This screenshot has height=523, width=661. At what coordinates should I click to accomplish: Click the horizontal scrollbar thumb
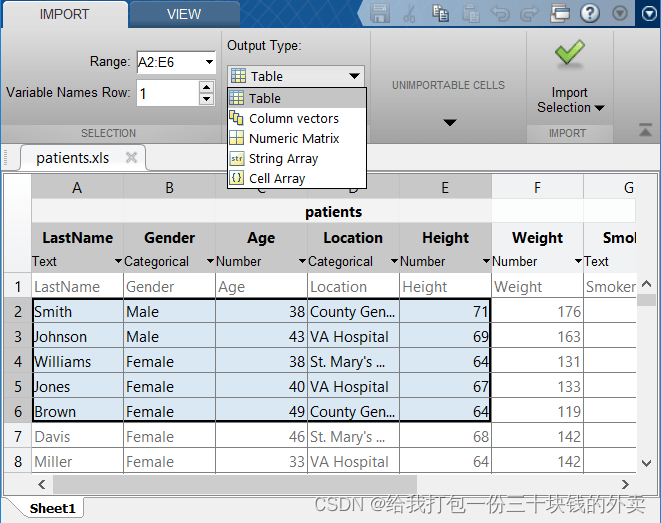235,485
